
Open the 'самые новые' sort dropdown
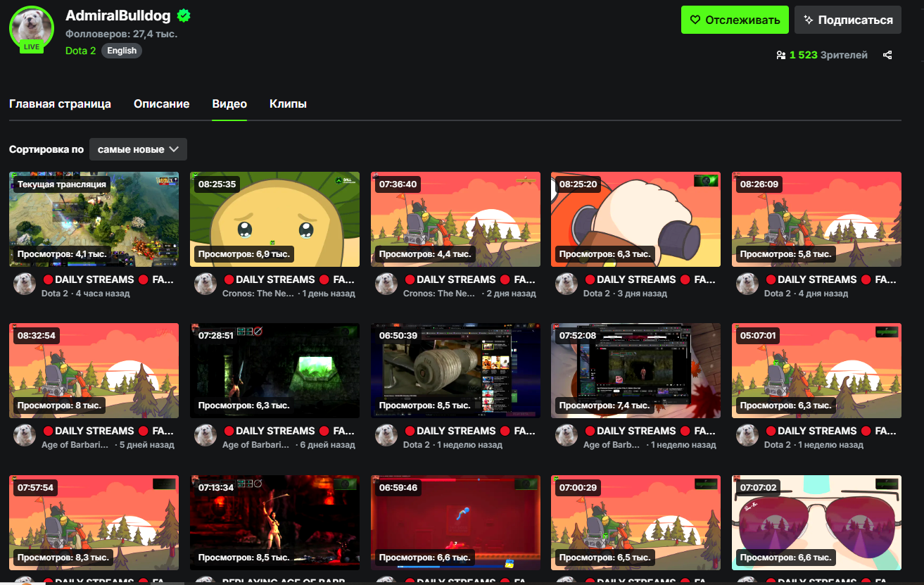coord(138,149)
